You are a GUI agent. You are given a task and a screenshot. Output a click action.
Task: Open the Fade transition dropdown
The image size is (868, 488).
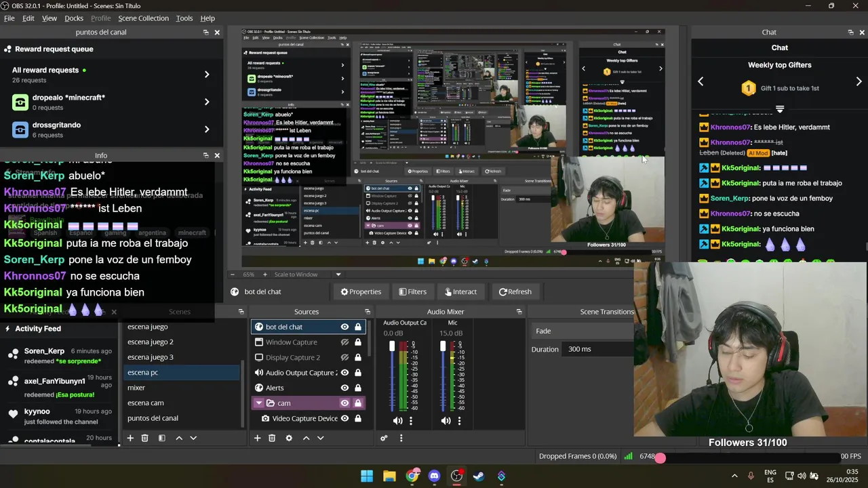pyautogui.click(x=582, y=331)
